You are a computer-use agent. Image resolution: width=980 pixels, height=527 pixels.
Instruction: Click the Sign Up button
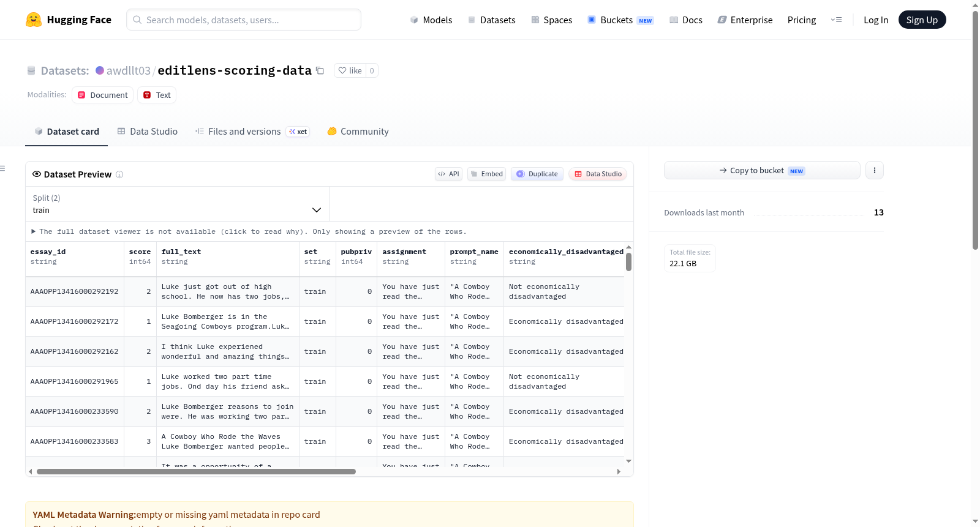[x=922, y=20]
